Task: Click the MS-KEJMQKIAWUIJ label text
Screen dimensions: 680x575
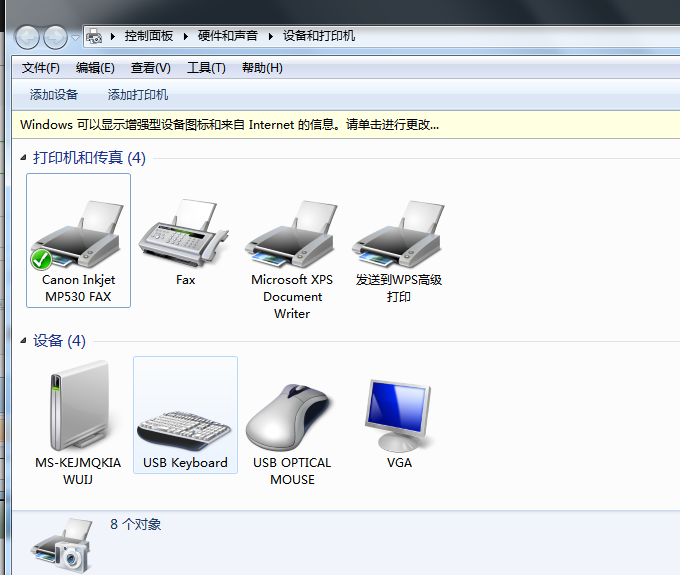Action: 78,471
